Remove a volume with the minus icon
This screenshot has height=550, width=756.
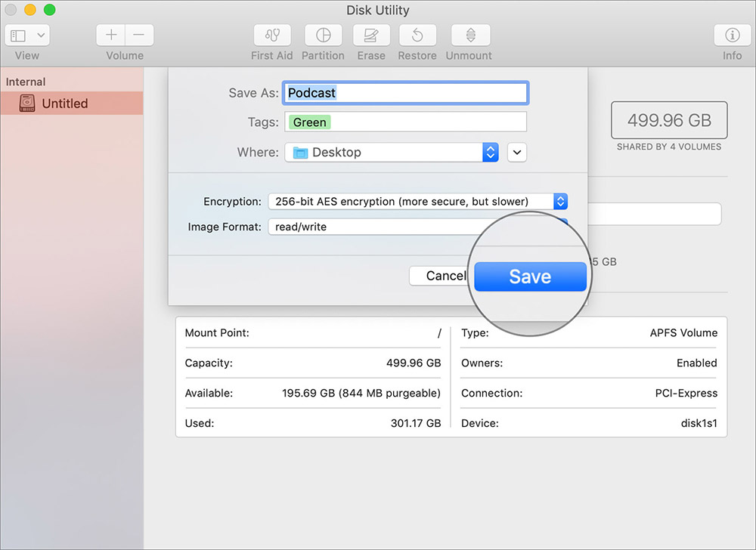pos(138,34)
